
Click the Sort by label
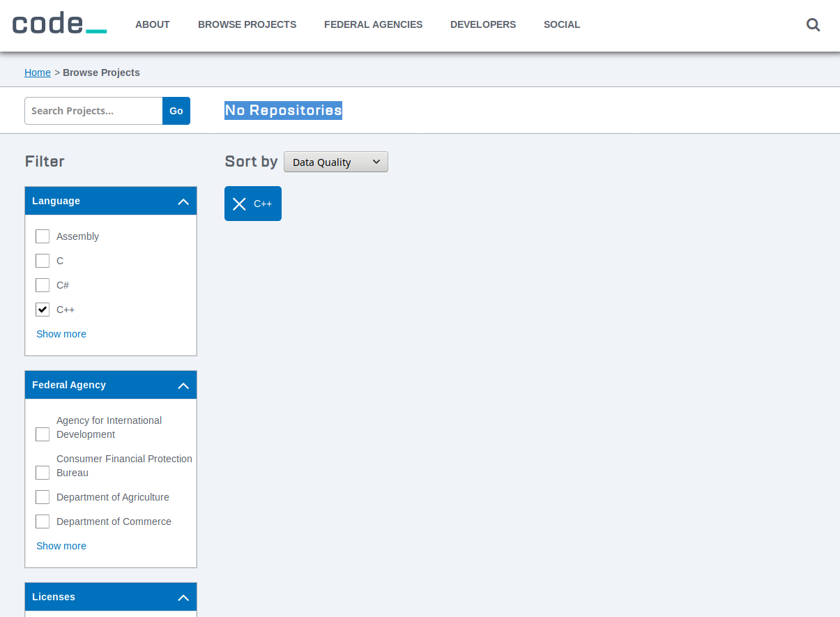[x=251, y=161]
